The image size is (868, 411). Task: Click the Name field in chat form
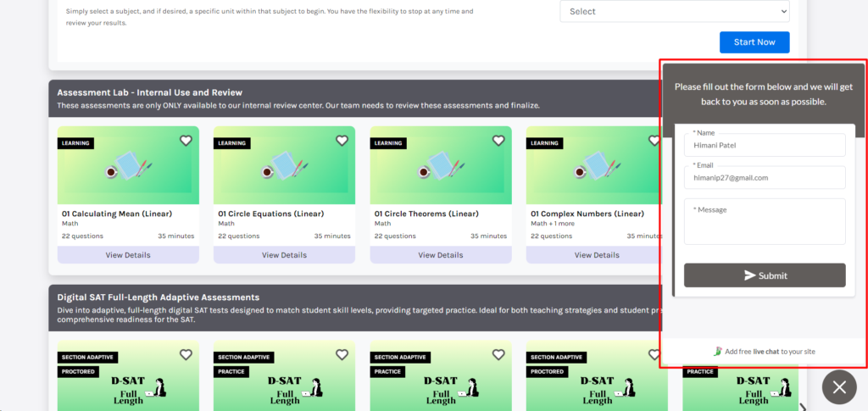tap(764, 145)
